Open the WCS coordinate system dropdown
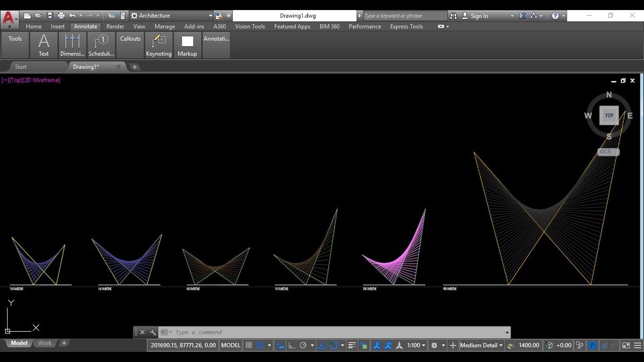The width and height of the screenshot is (644, 362). [608, 151]
